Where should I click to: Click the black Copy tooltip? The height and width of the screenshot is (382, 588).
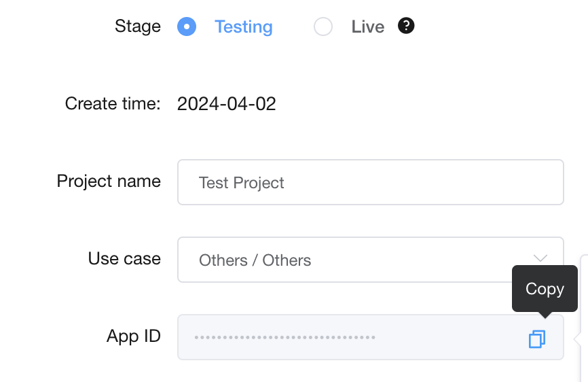pyautogui.click(x=545, y=289)
